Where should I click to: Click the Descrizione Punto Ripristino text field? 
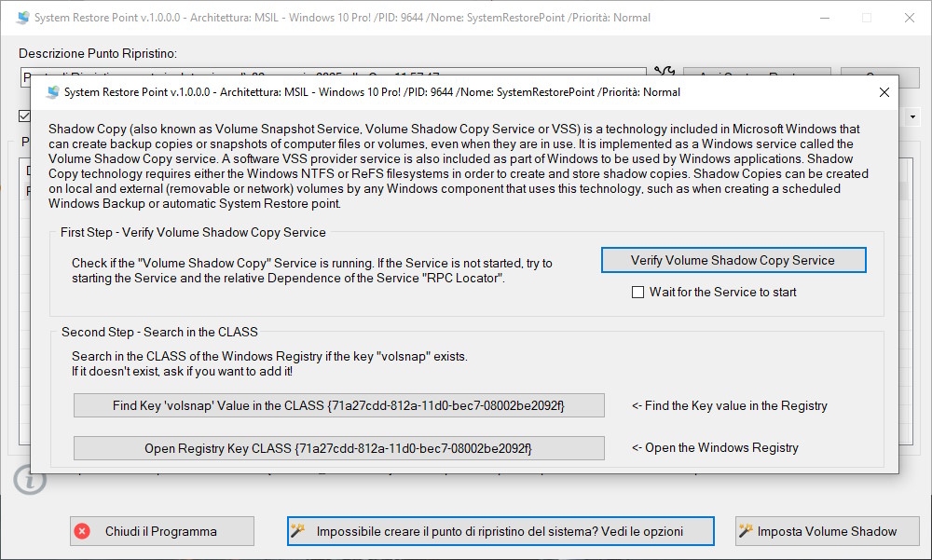pyautogui.click(x=333, y=77)
